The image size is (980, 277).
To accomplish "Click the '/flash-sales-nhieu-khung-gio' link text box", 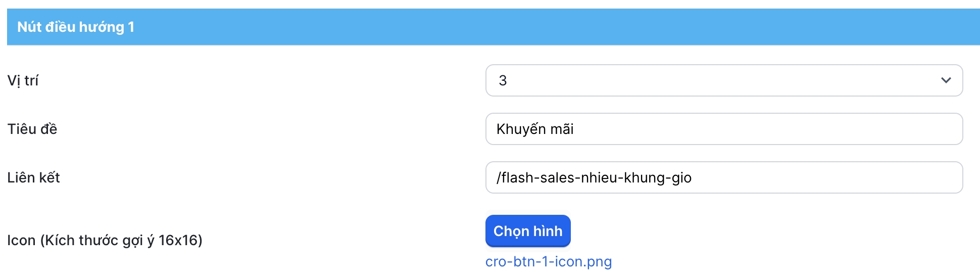I will 594,177.
